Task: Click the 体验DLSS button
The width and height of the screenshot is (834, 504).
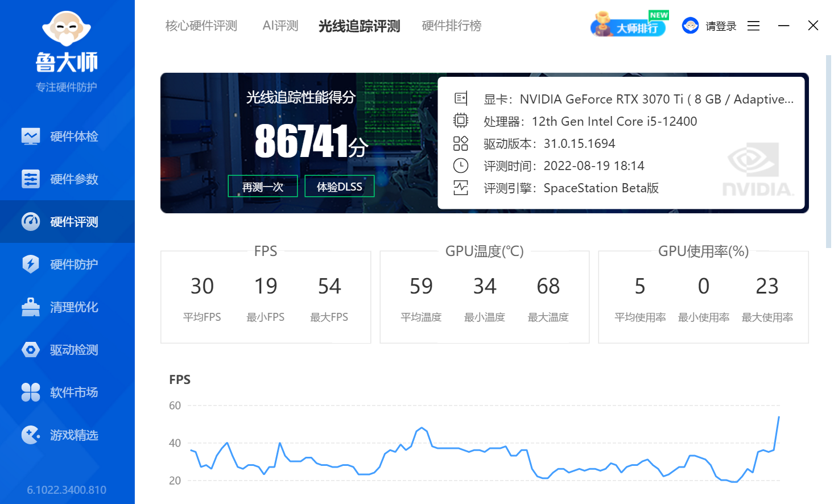Action: pos(339,186)
